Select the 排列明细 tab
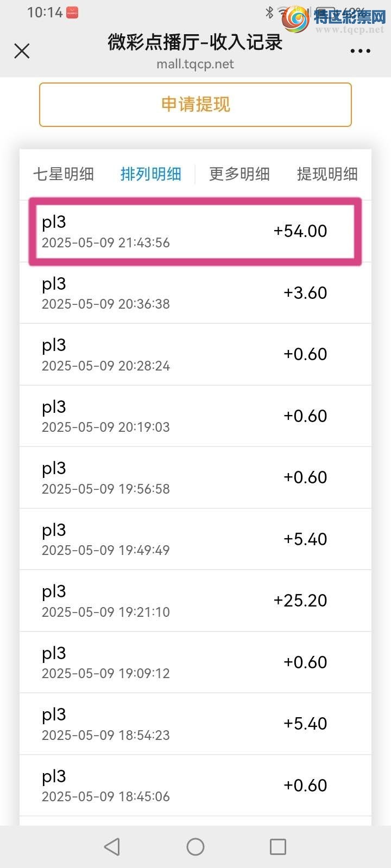The height and width of the screenshot is (868, 391). pos(150,174)
